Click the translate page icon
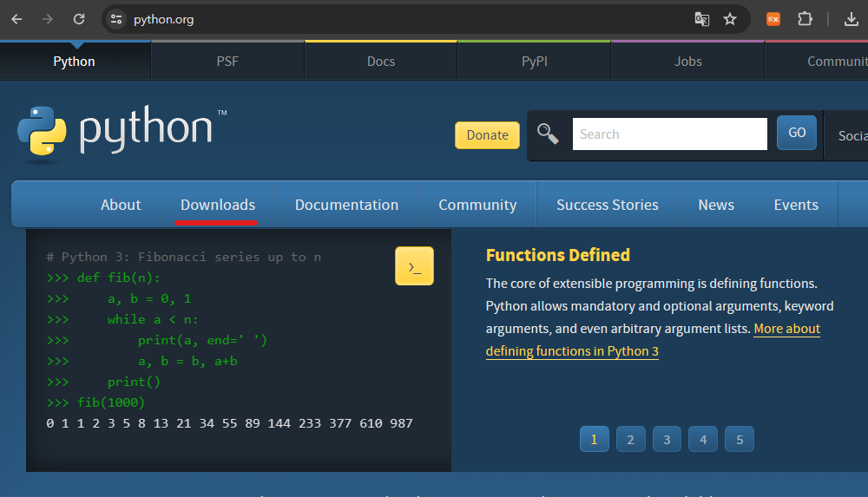The height and width of the screenshot is (497, 868). (701, 19)
